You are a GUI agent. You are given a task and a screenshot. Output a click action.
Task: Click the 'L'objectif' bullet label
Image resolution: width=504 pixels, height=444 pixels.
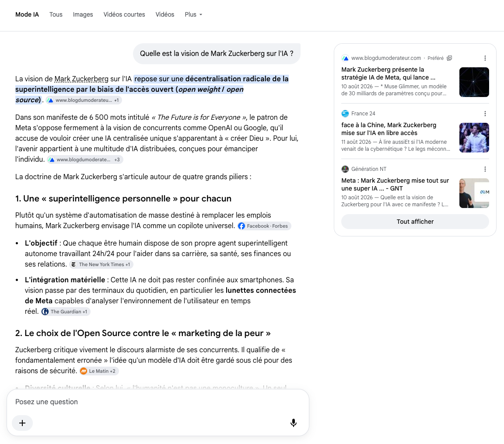point(41,243)
